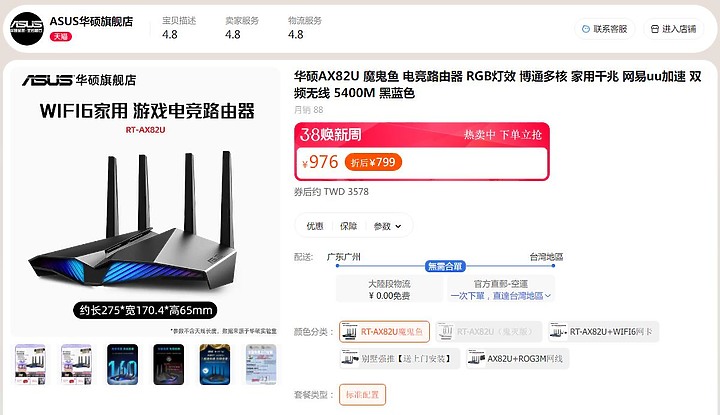View the 160 blue router thumbnail

tap(123, 365)
